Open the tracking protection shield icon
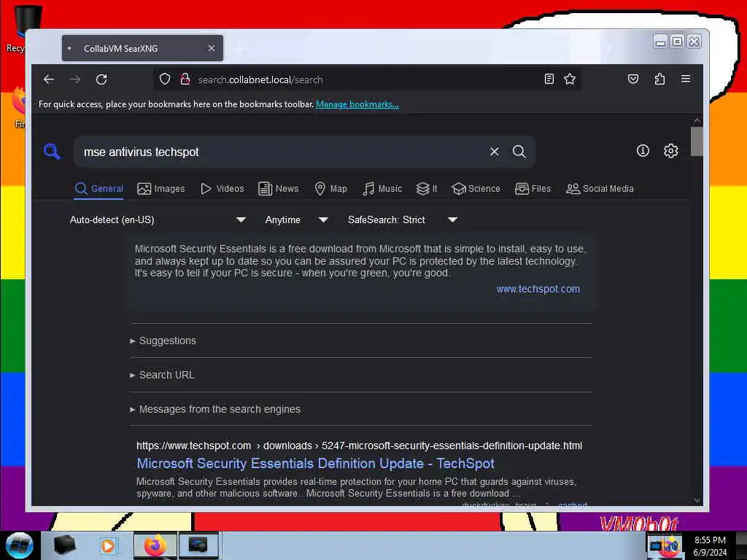 tap(165, 79)
